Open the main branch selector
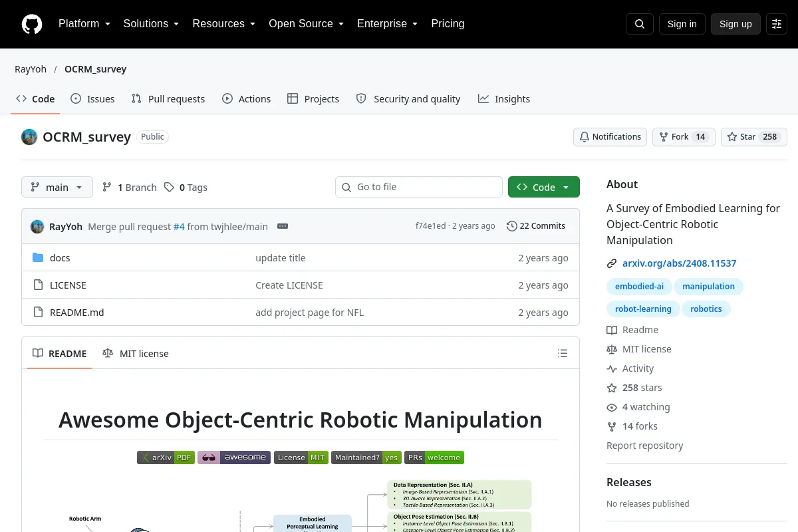Screen dimensions: 798x532 [x=57, y=187]
